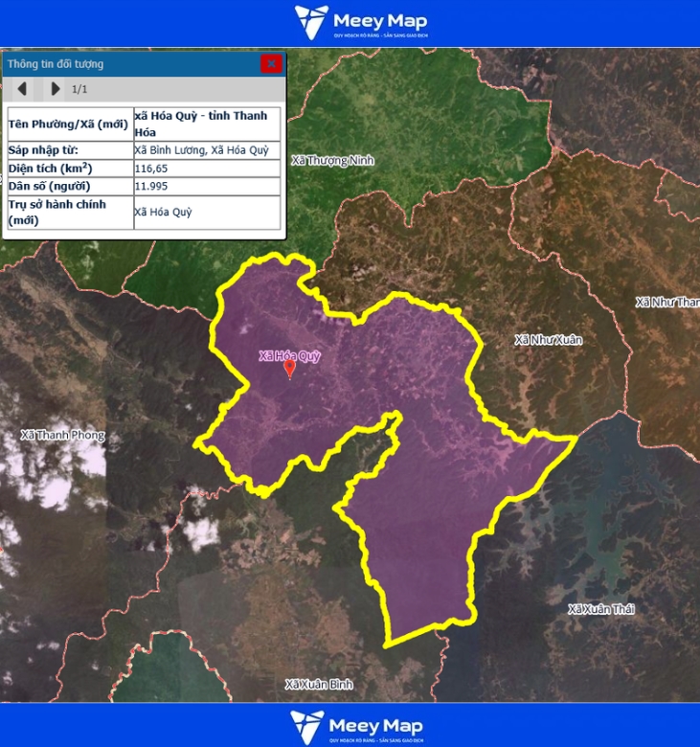Click the Meey Map logo in top banner
The image size is (700, 747).
click(360, 22)
